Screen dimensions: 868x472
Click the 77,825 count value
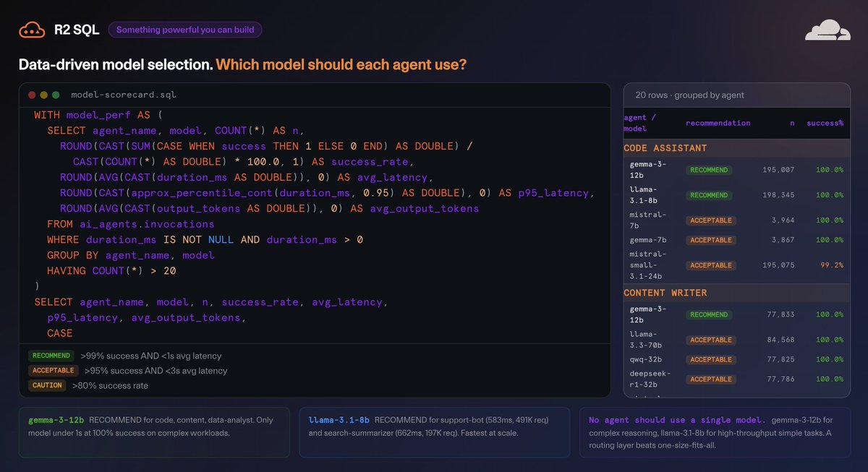pos(780,359)
